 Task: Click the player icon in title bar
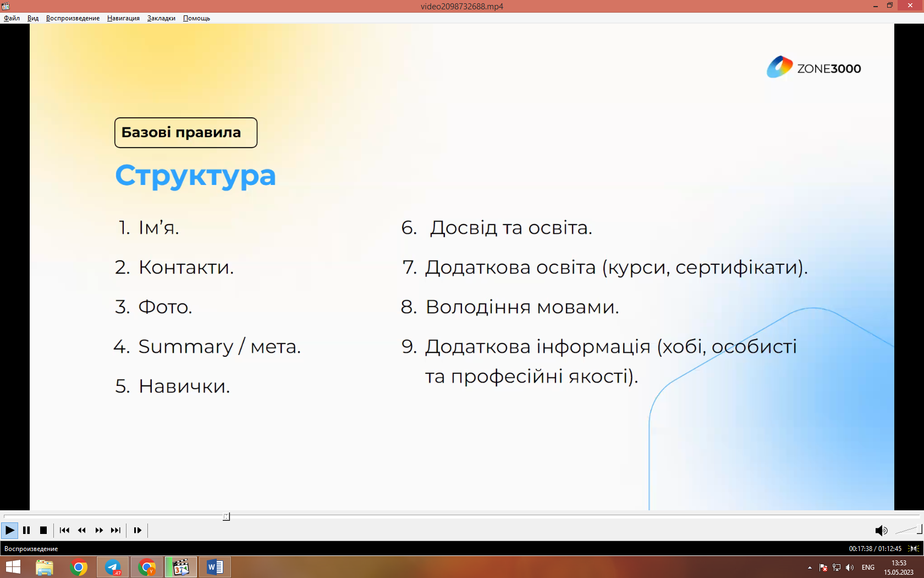(5, 6)
